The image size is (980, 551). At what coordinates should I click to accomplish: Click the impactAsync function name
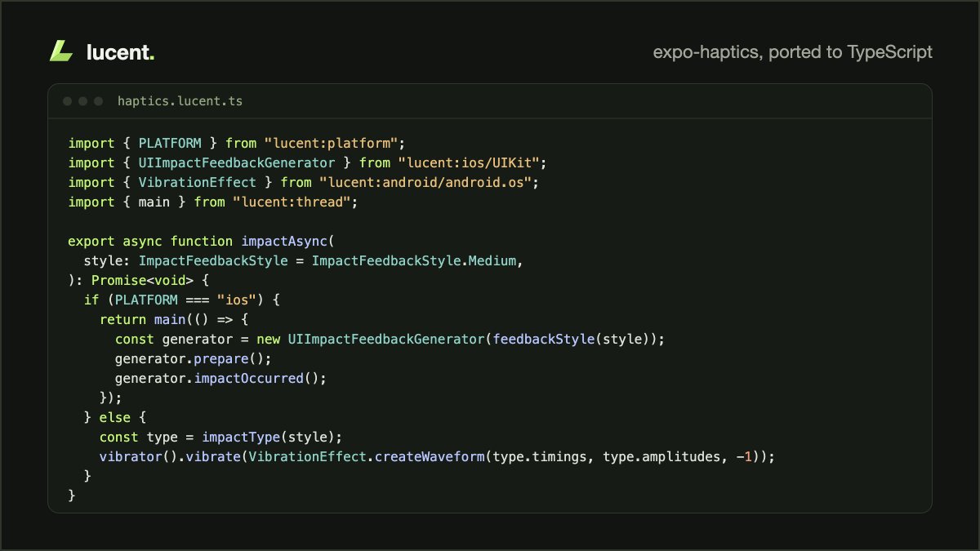coord(284,241)
